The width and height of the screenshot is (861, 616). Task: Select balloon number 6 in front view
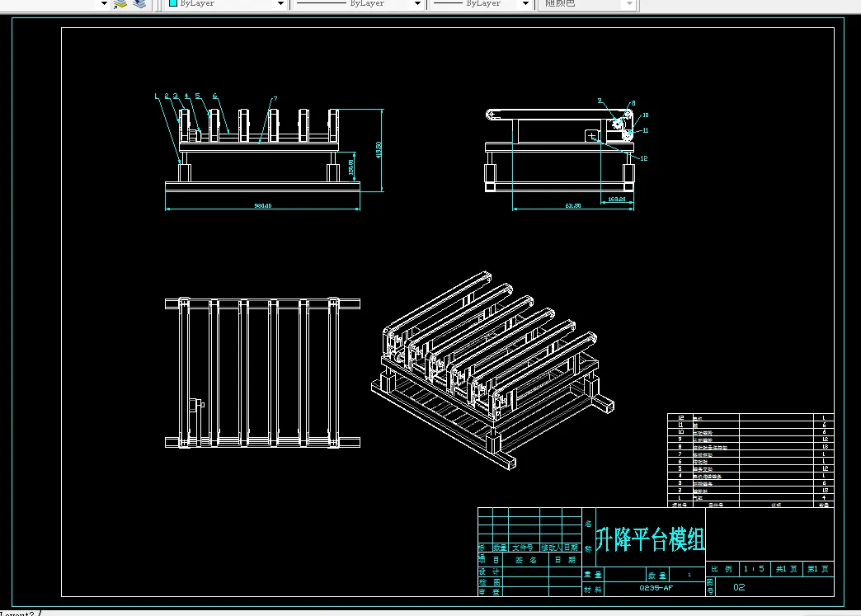click(x=214, y=96)
